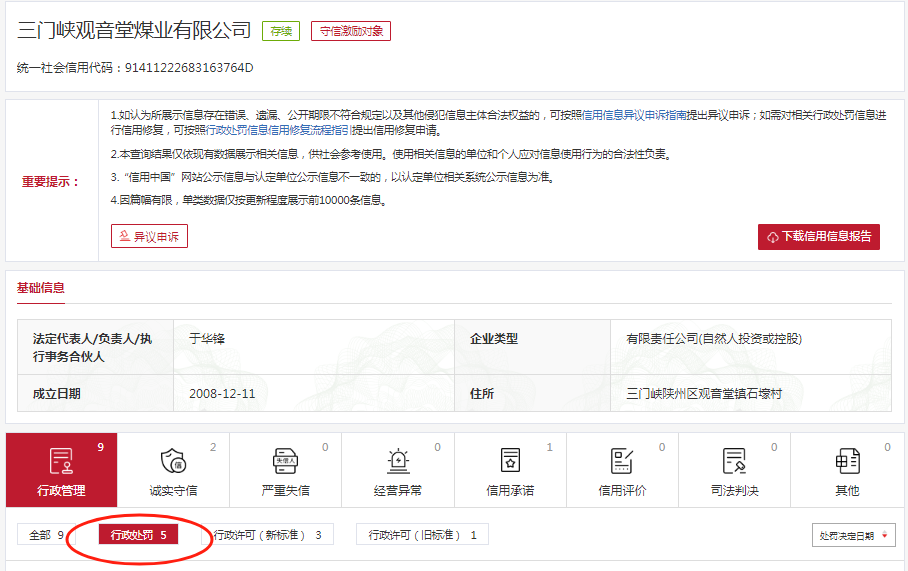This screenshot has width=908, height=571.
Task: Open the 经营异常 alarm icon
Action: point(398,461)
